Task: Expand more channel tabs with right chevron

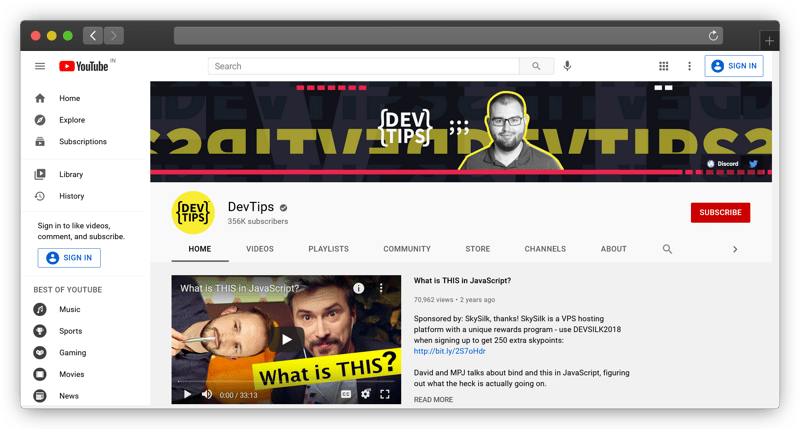Action: coord(735,249)
